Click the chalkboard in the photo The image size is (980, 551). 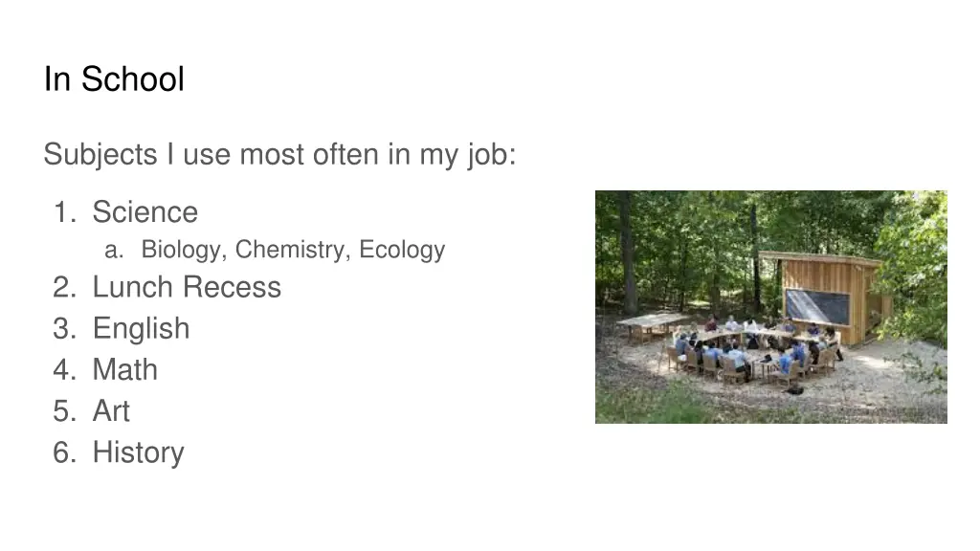point(817,307)
